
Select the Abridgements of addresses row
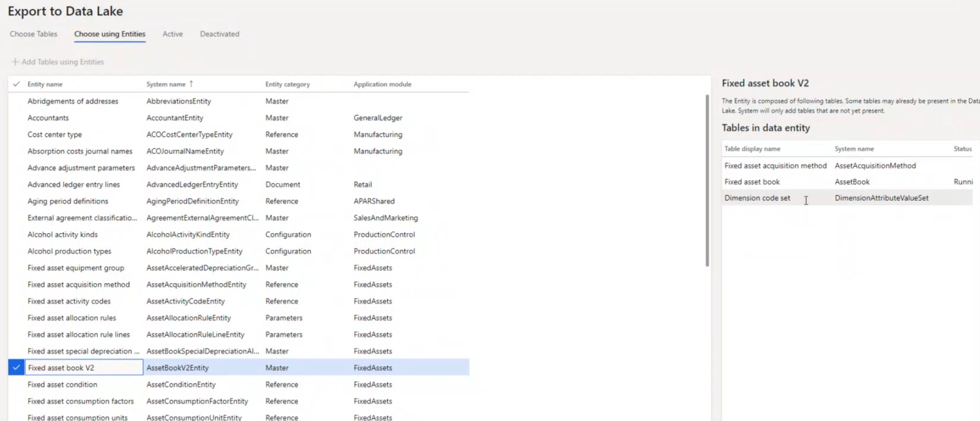239,101
